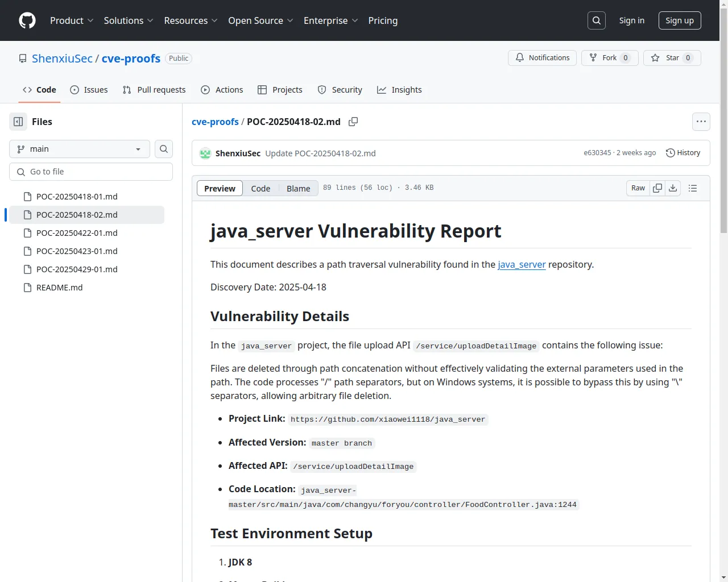Click the Sign in link
The width and height of the screenshot is (728, 582).
tap(632, 20)
